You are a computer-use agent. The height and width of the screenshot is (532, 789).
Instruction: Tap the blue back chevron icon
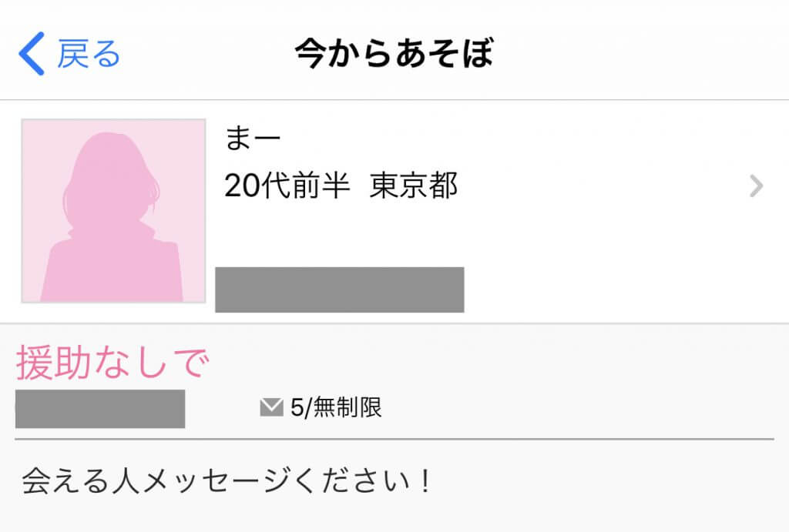(31, 53)
